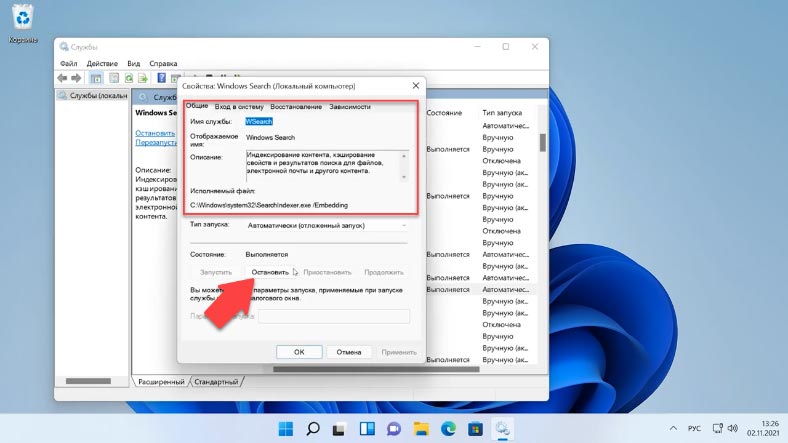Go forward with the Services toolbar right arrow
788x443 pixels.
76,78
